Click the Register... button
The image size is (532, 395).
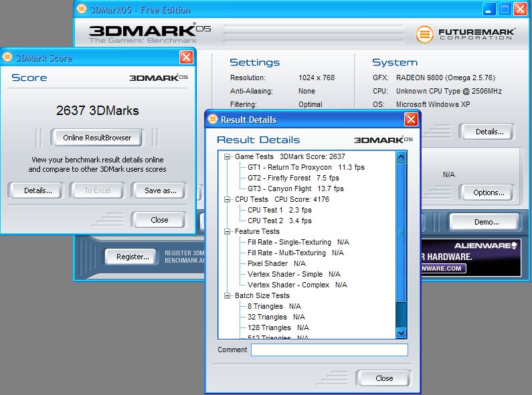pos(132,257)
